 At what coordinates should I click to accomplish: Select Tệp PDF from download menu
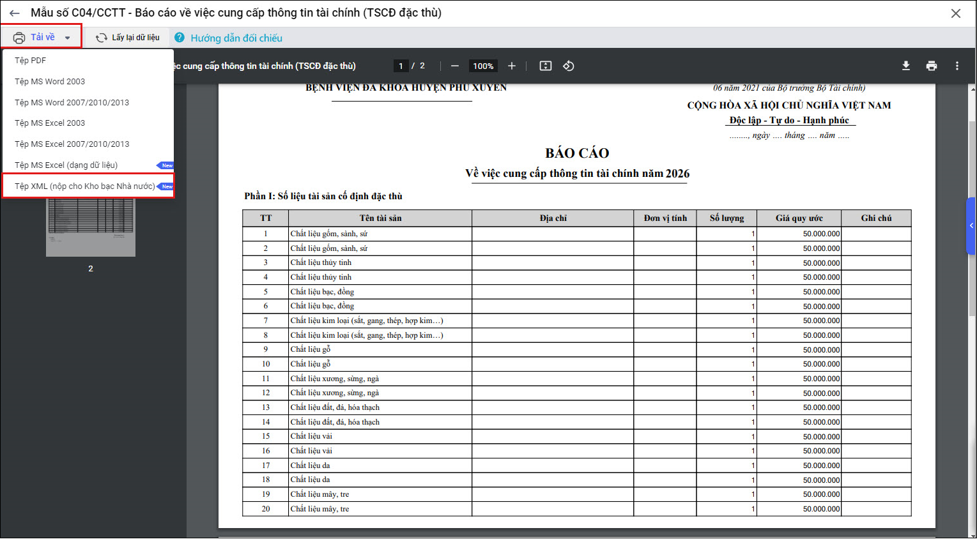tap(88, 61)
